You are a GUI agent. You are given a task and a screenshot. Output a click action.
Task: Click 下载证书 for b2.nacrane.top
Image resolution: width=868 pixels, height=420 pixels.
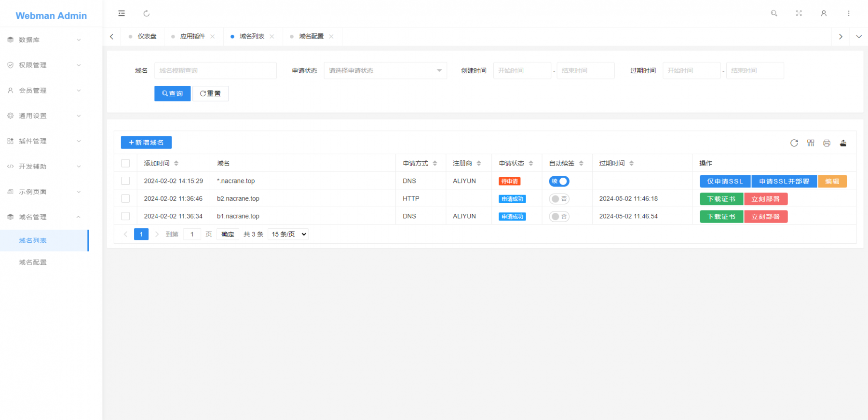coord(721,199)
